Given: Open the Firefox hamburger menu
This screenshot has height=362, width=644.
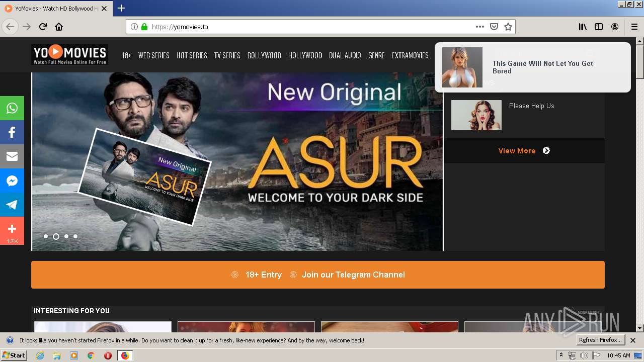Looking at the screenshot, I should click(x=634, y=27).
